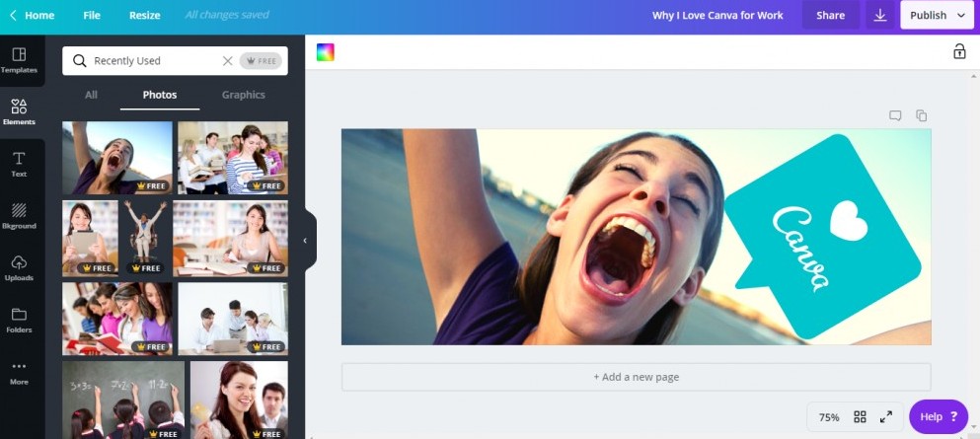Open the grid view of pages
Image resolution: width=980 pixels, height=439 pixels.
click(860, 416)
